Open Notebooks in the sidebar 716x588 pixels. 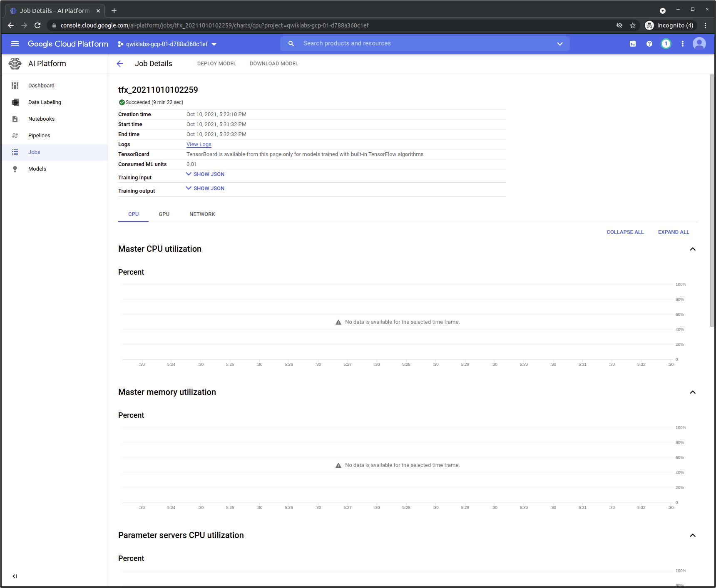[55, 119]
